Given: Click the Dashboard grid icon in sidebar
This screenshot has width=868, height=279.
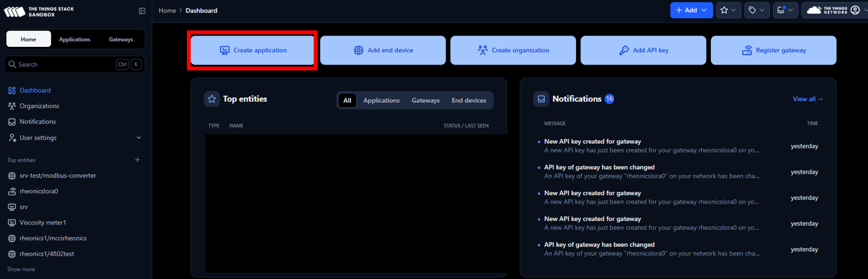Looking at the screenshot, I should point(11,91).
